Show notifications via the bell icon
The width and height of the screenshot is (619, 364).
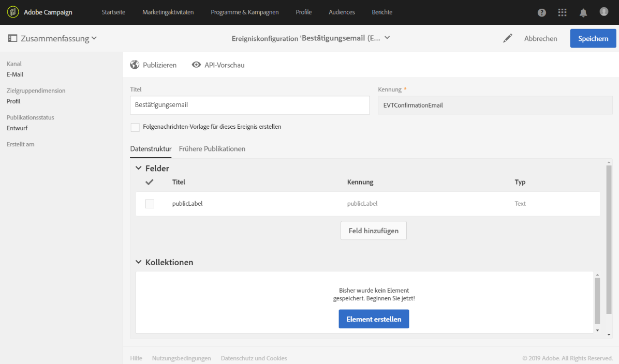pos(583,12)
